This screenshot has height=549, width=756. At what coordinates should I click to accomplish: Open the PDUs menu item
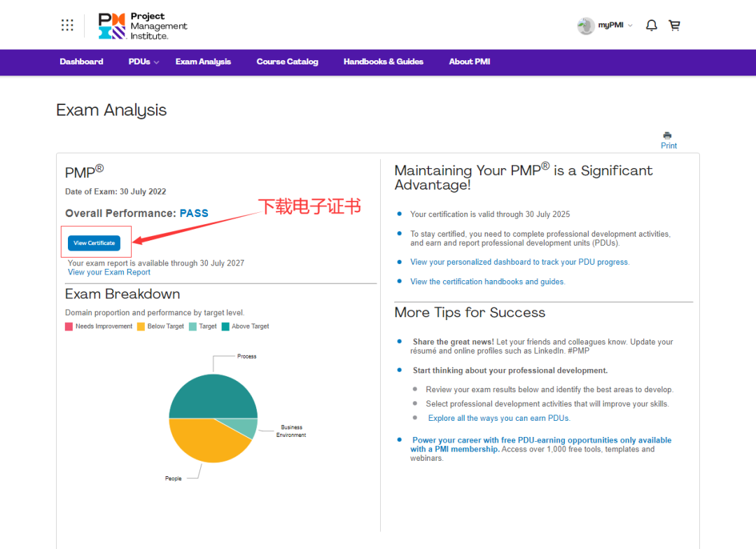(139, 62)
